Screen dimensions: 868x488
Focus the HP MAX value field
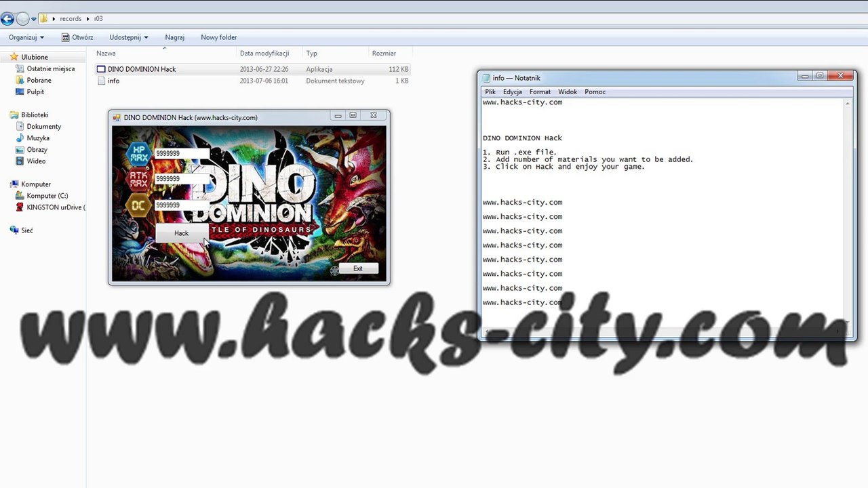point(182,153)
